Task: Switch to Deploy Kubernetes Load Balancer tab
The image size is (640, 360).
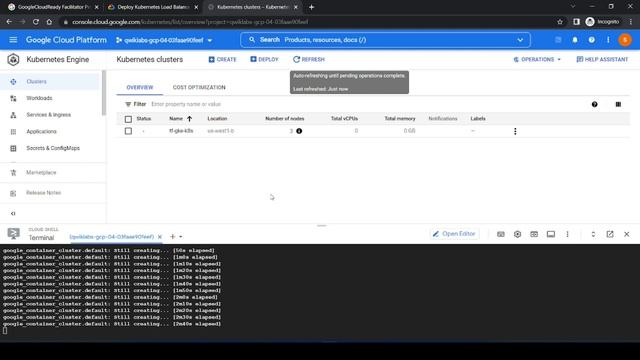Action: pyautogui.click(x=153, y=7)
